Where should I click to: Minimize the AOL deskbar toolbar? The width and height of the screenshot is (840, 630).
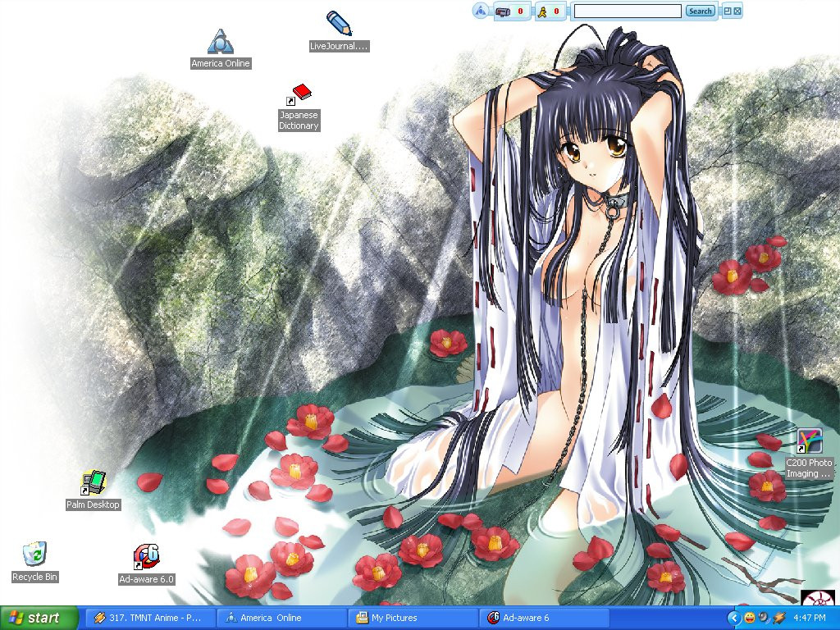[x=728, y=11]
